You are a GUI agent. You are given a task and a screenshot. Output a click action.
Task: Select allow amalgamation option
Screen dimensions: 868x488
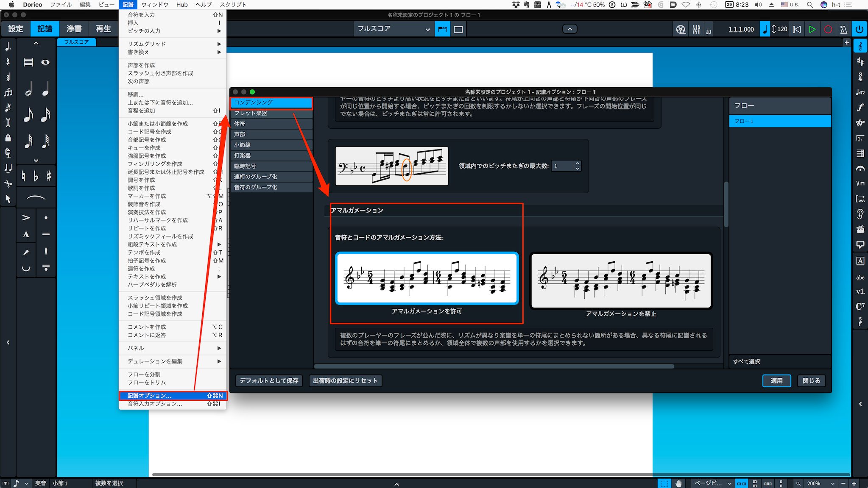pos(427,278)
